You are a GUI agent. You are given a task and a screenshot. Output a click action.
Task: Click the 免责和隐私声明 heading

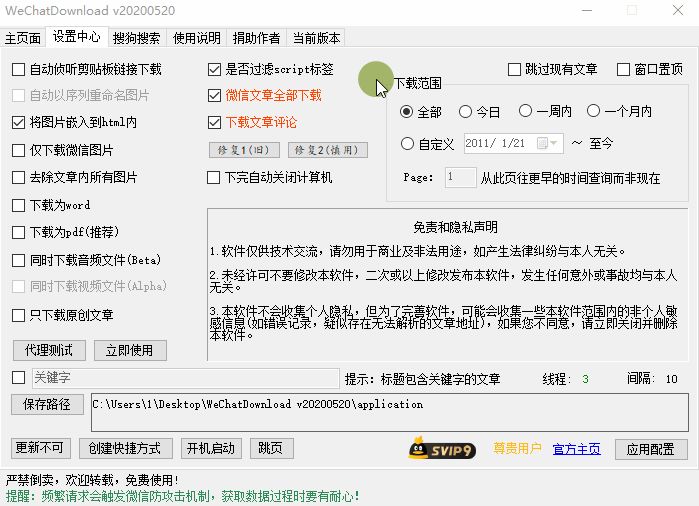[455, 227]
